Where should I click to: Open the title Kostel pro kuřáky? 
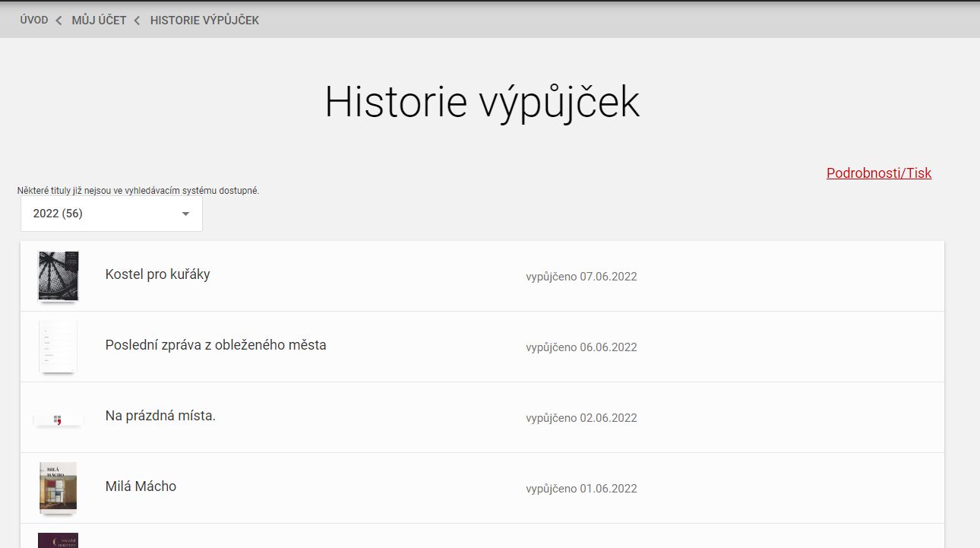[x=157, y=274]
